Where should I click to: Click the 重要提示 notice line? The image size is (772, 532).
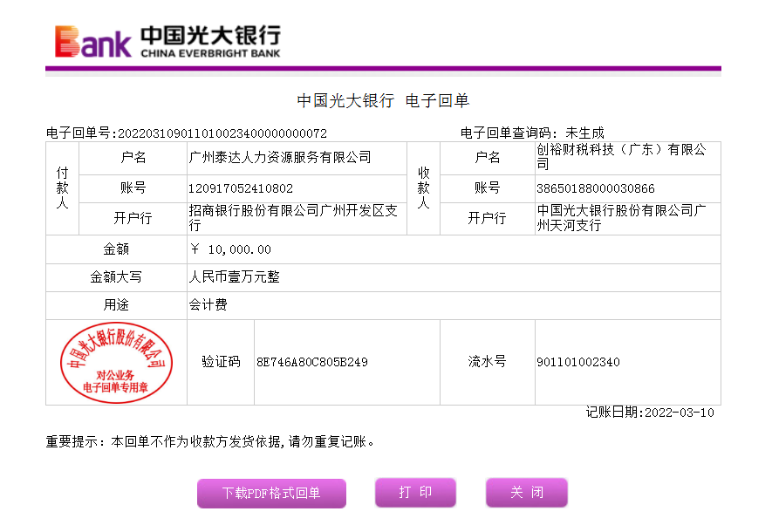pyautogui.click(x=211, y=442)
